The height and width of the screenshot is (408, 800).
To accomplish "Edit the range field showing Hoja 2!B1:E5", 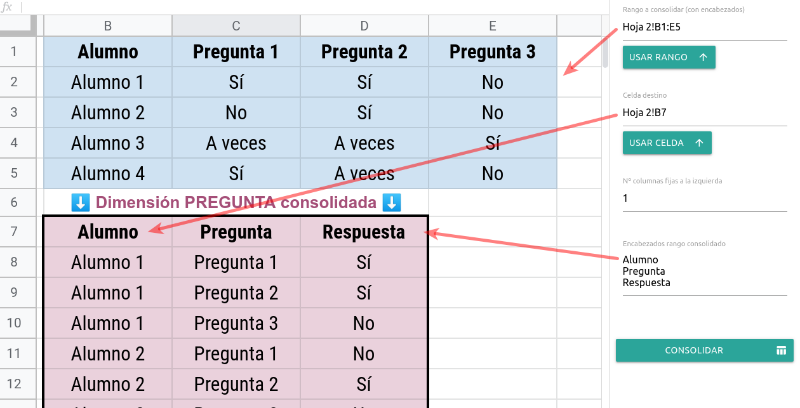I will tap(705, 28).
